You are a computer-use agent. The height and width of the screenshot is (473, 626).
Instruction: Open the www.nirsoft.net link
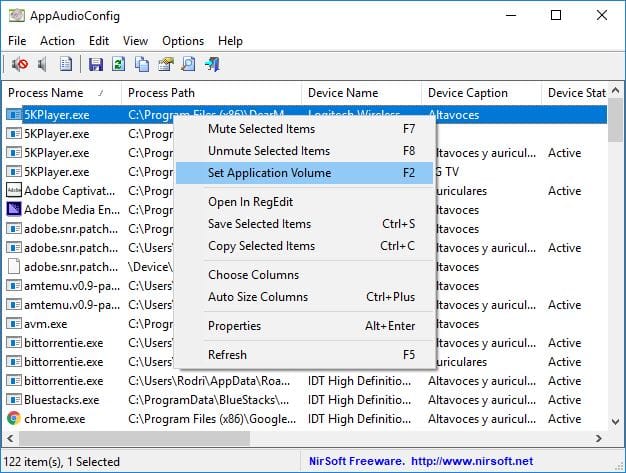pos(472,461)
